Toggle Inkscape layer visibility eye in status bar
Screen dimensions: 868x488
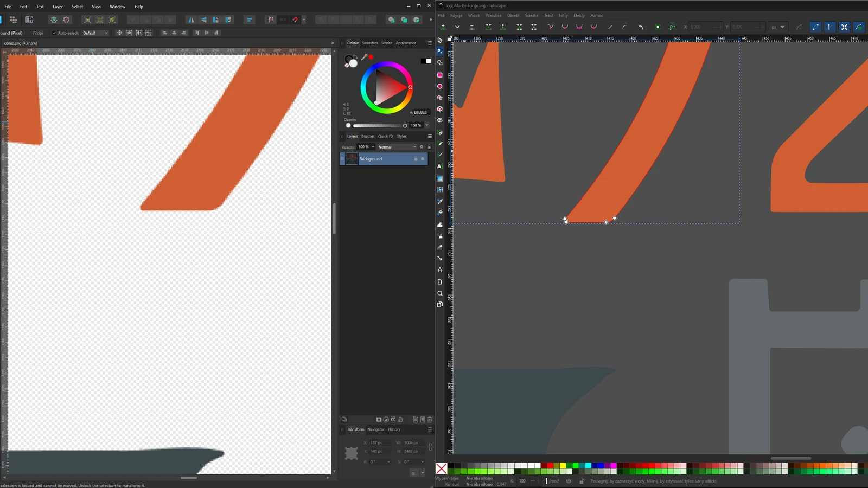pos(569,481)
